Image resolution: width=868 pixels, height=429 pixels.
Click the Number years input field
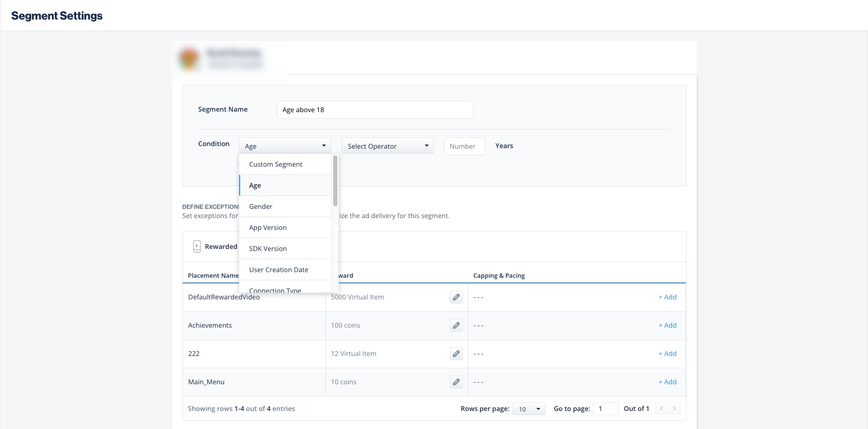(x=465, y=147)
